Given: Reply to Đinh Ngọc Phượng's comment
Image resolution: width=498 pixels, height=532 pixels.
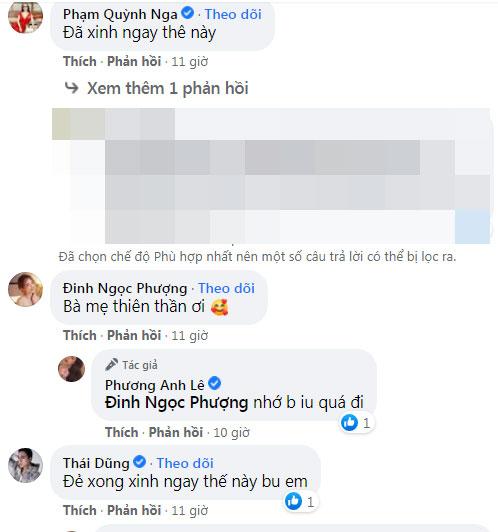Looking at the screenshot, I should tap(134, 336).
